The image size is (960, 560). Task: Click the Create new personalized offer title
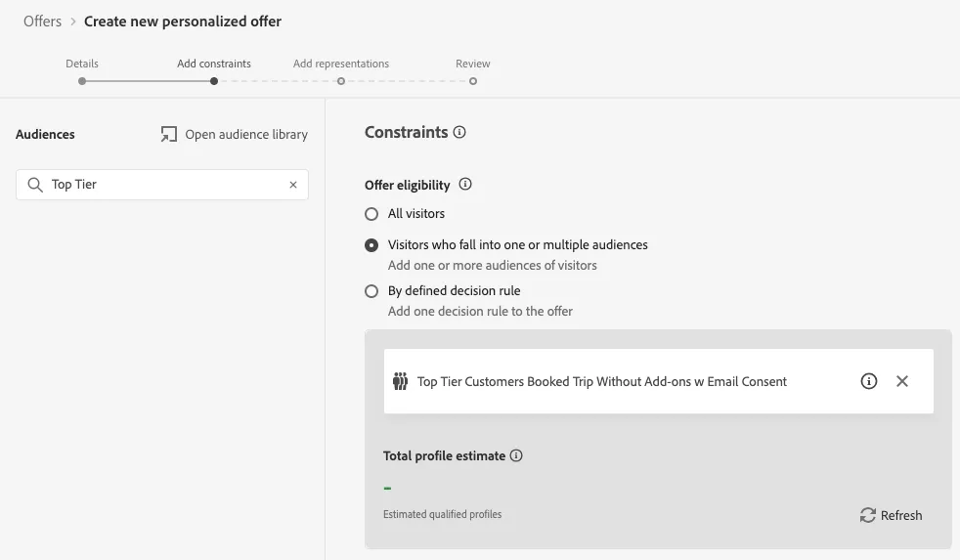pyautogui.click(x=183, y=22)
